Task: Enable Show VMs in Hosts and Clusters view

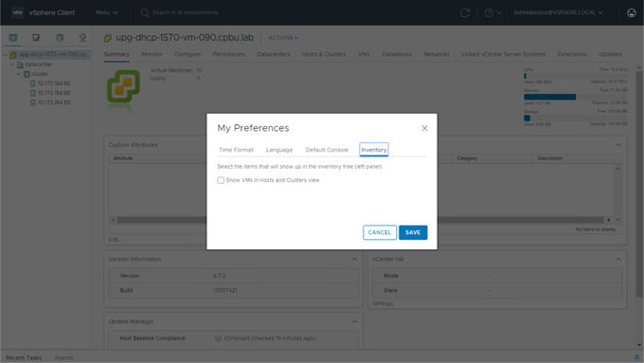Action: click(x=221, y=180)
